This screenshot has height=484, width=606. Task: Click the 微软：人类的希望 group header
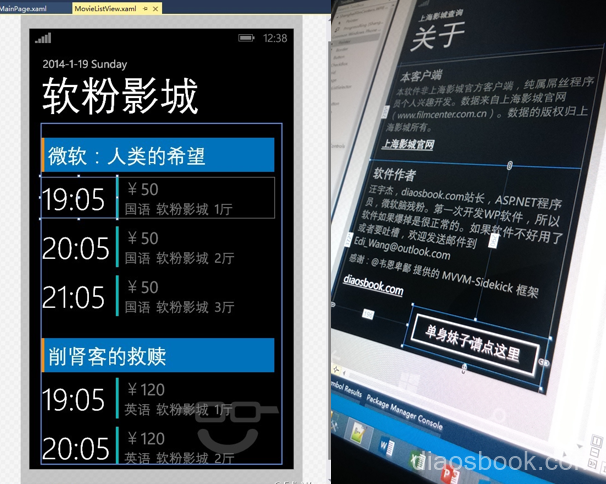click(x=158, y=155)
